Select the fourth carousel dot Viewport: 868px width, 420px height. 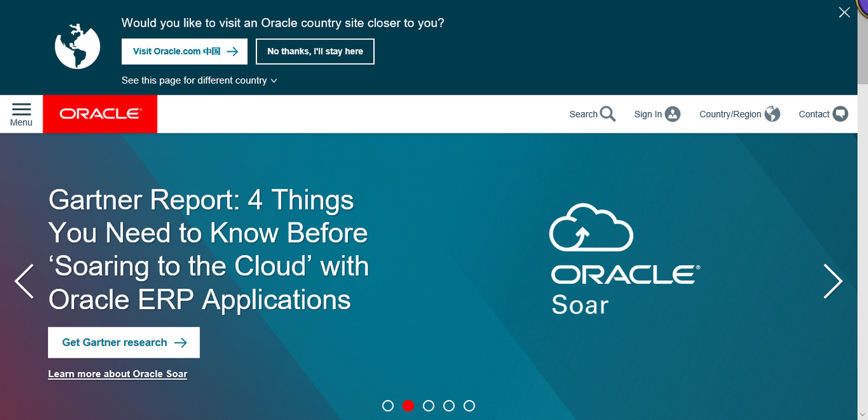click(x=449, y=405)
